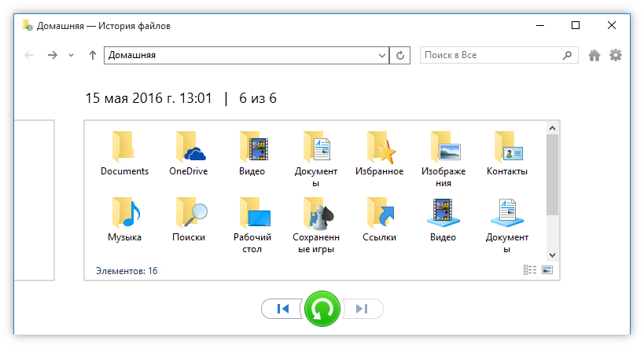This screenshot has height=348, width=644.
Task: Go to previous backup version
Action: point(282,309)
